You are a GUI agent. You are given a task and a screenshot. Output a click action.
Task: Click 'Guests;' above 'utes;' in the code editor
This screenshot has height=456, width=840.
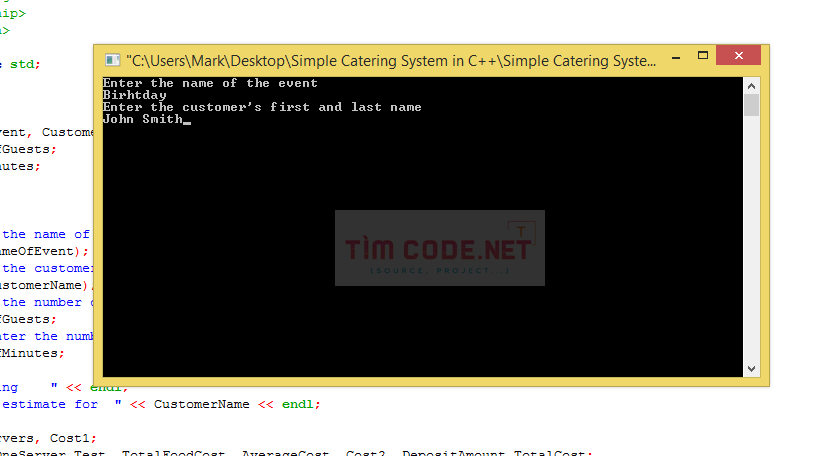(x=28, y=149)
